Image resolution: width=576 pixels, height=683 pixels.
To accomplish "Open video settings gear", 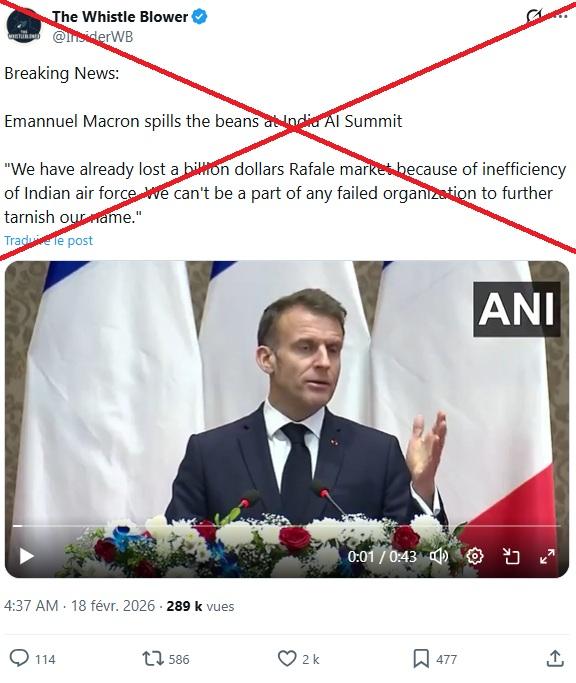I will [x=474, y=556].
